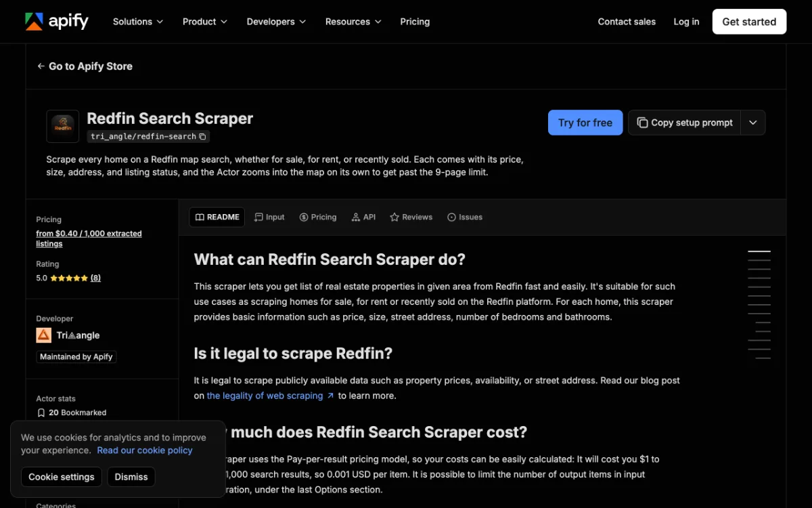Screen dimensions: 812x508
Task: Click the Apify logo
Action: tap(57, 22)
